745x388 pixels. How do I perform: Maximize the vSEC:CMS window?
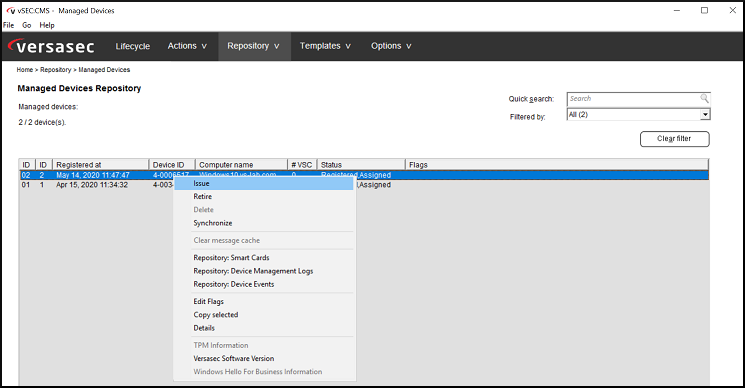pyautogui.click(x=705, y=10)
